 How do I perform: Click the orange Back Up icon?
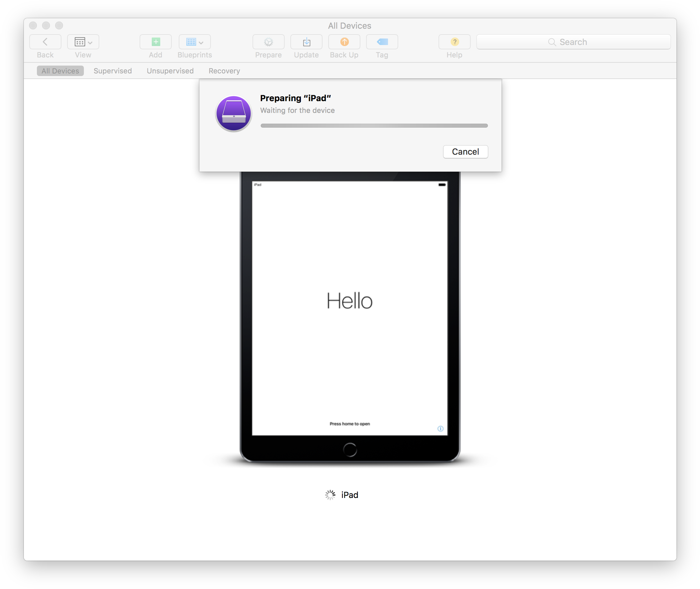(x=344, y=42)
